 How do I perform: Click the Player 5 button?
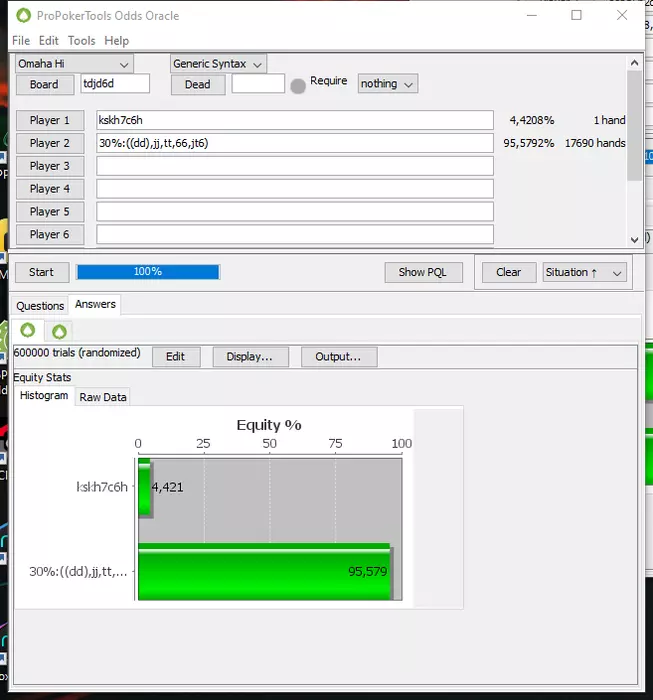pos(50,211)
